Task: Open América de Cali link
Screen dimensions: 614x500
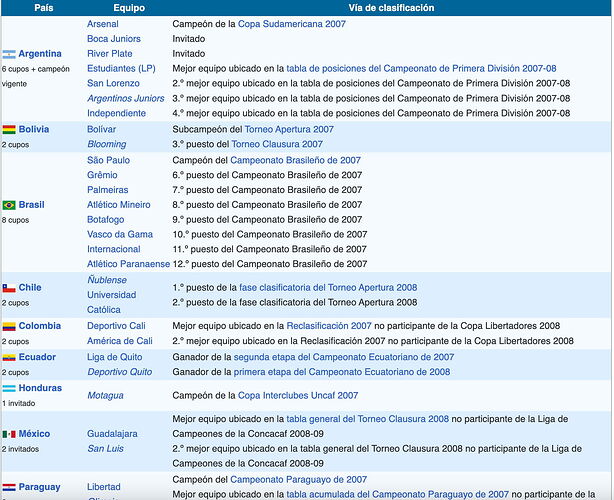Action: pos(119,341)
